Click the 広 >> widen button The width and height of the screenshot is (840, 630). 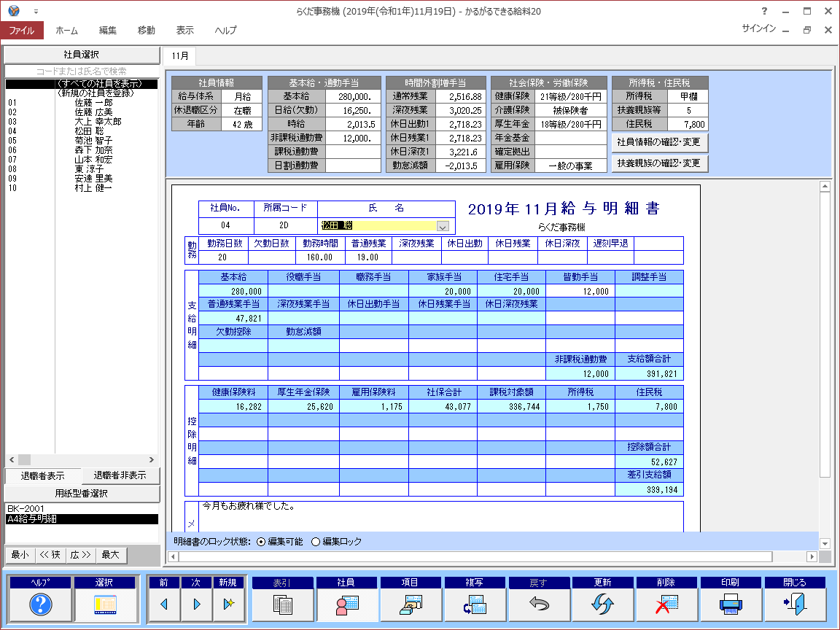tap(80, 555)
